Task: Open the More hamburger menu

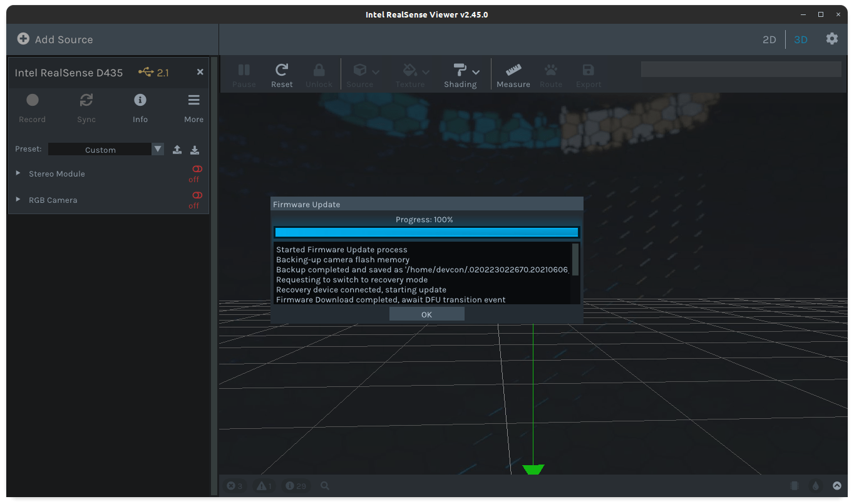Action: [193, 101]
